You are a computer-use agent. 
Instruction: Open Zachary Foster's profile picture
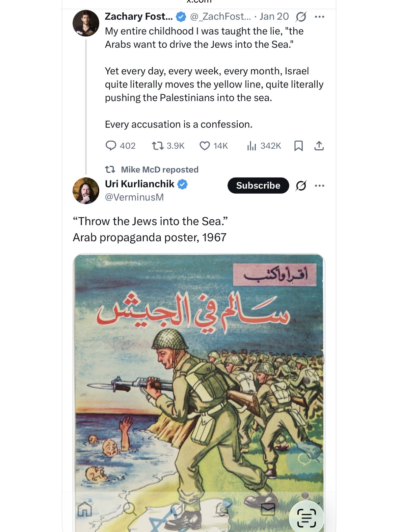(x=86, y=23)
